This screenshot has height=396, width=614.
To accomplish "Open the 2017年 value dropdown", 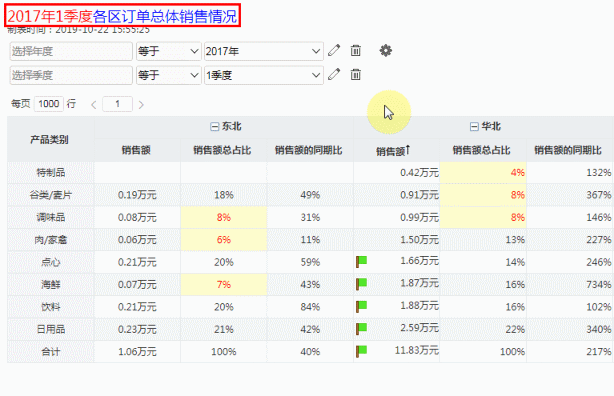I will click(x=264, y=51).
